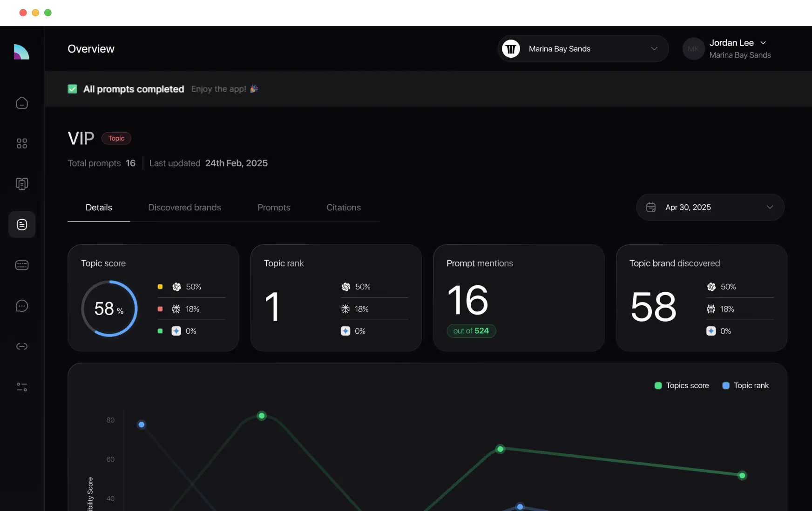This screenshot has height=511, width=812.
Task: Click the MK user avatar
Action: [693, 49]
